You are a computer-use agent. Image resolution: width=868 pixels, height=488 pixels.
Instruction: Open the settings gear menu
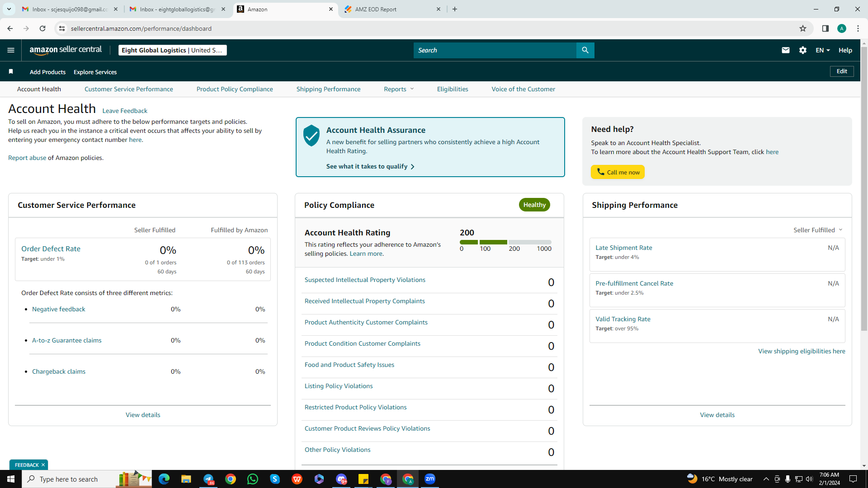pyautogui.click(x=803, y=50)
